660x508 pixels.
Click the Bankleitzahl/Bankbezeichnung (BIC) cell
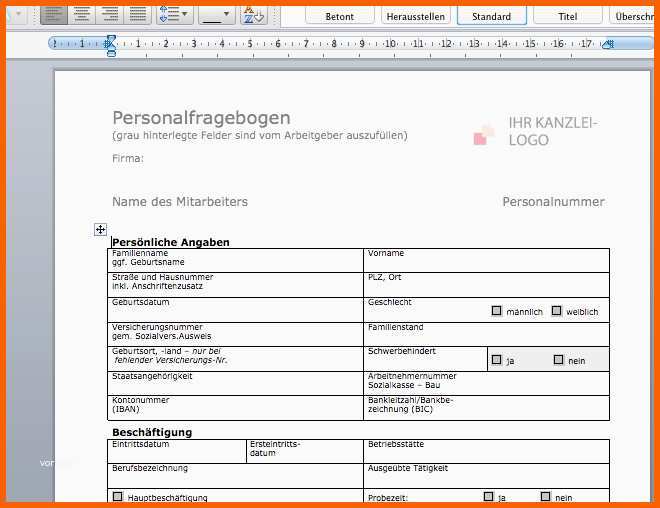(486, 408)
